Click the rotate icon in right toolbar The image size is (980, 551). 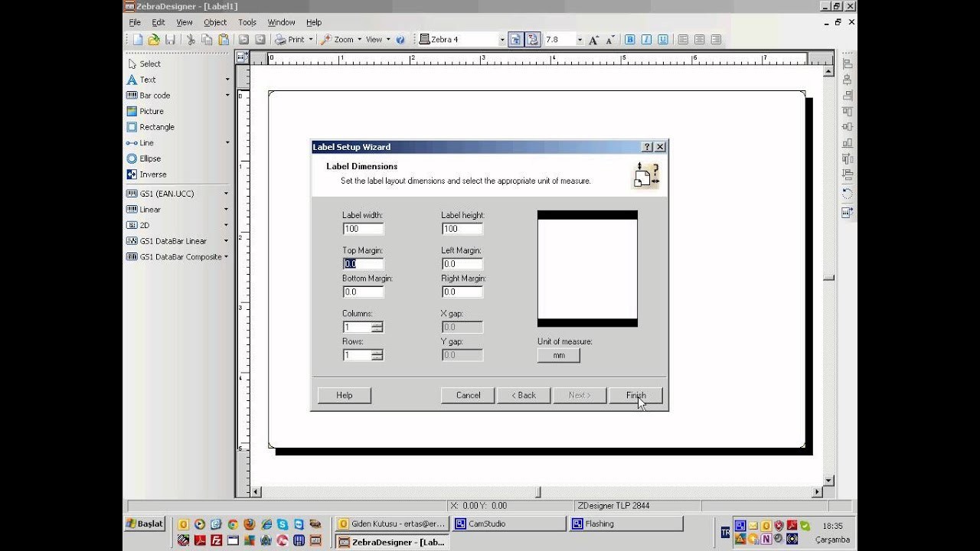pyautogui.click(x=848, y=193)
